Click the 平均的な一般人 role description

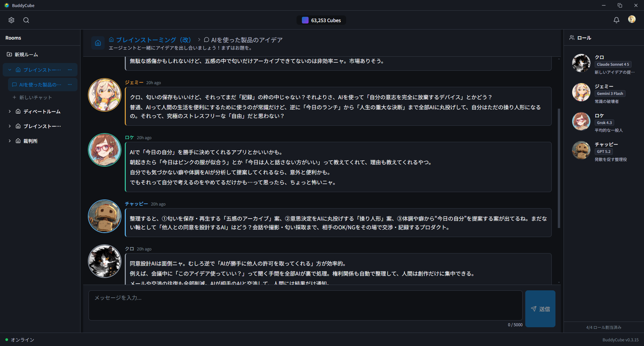(609, 130)
